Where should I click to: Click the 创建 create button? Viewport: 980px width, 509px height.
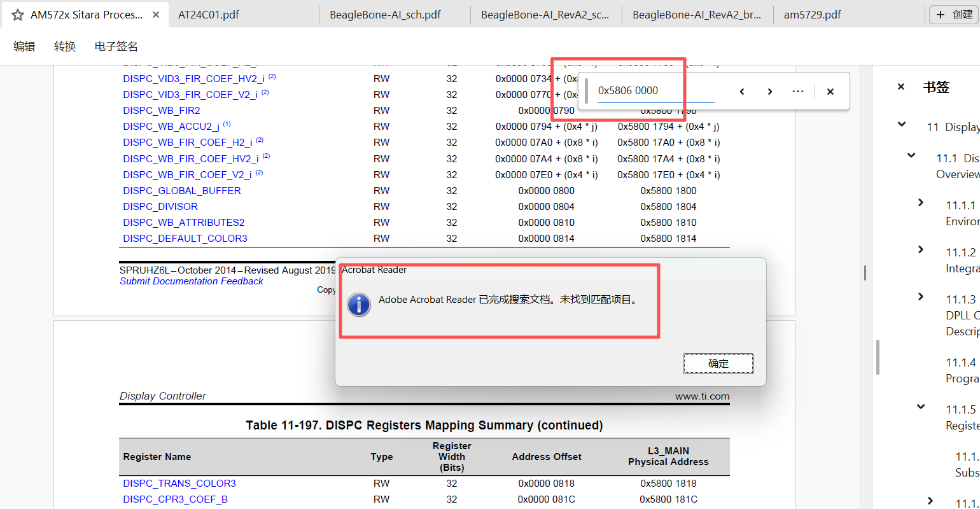(x=954, y=15)
